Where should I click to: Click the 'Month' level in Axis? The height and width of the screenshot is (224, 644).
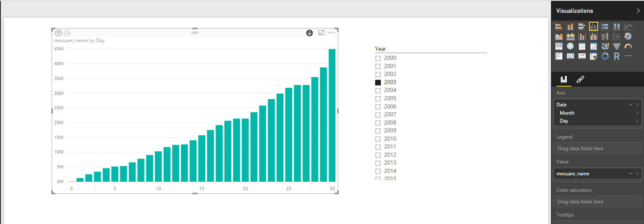pyautogui.click(x=567, y=113)
